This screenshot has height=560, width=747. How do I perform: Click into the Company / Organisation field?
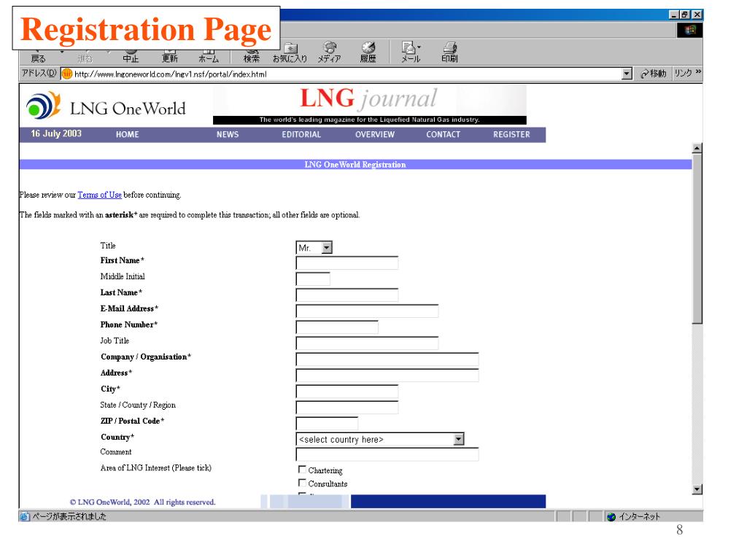click(x=387, y=359)
